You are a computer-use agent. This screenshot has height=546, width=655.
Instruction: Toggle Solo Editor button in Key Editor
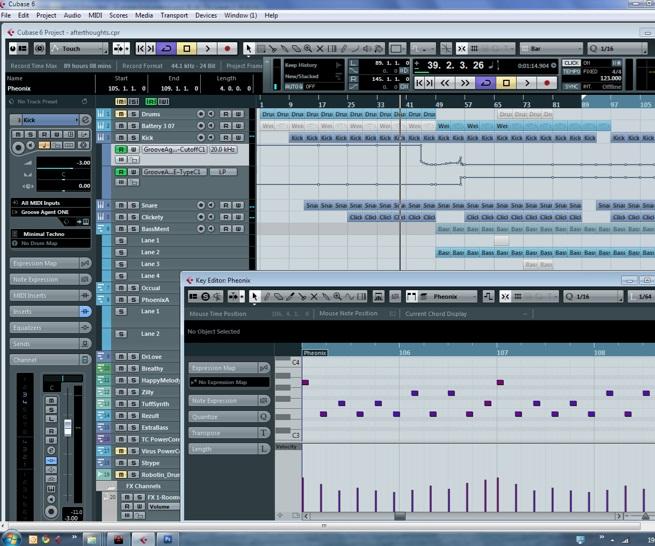[205, 297]
